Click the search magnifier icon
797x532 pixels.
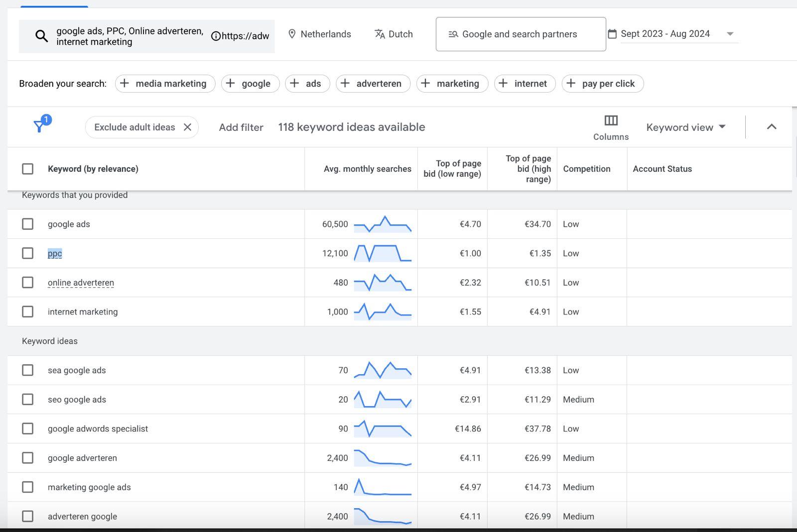pos(42,36)
